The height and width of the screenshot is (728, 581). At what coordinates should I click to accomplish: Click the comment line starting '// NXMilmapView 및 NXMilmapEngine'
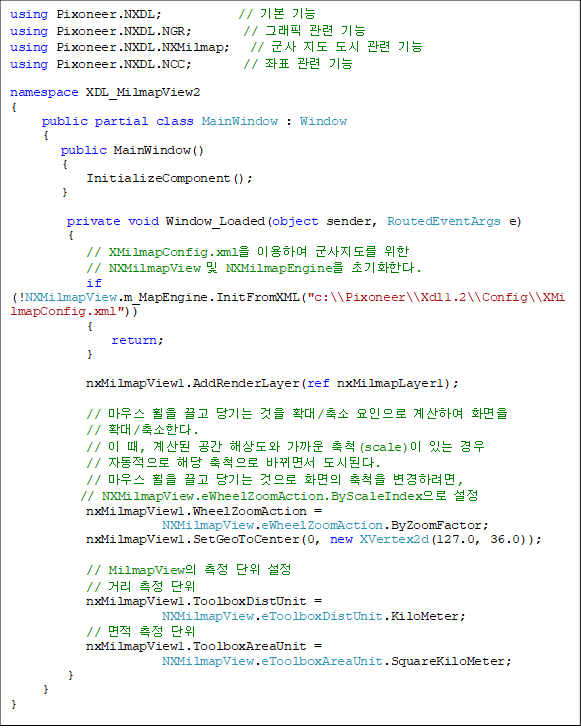pyautogui.click(x=254, y=268)
